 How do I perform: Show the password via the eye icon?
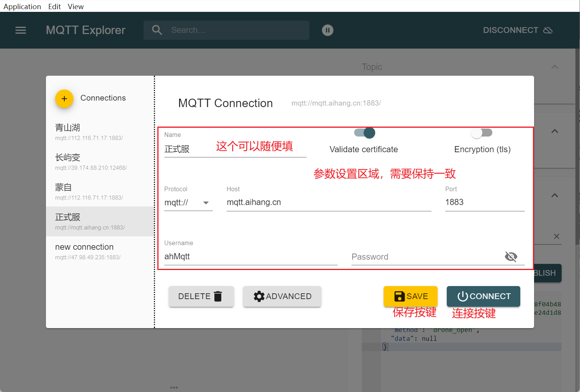point(511,257)
